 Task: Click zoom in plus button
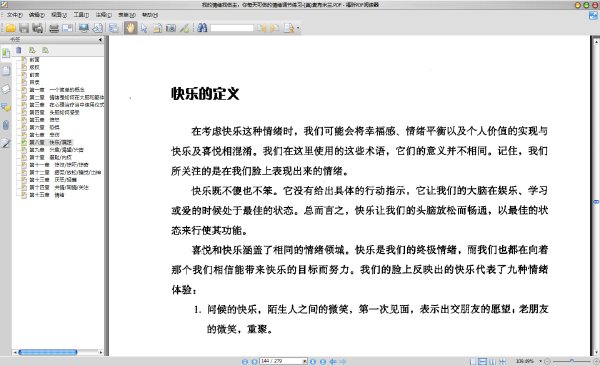(596, 361)
